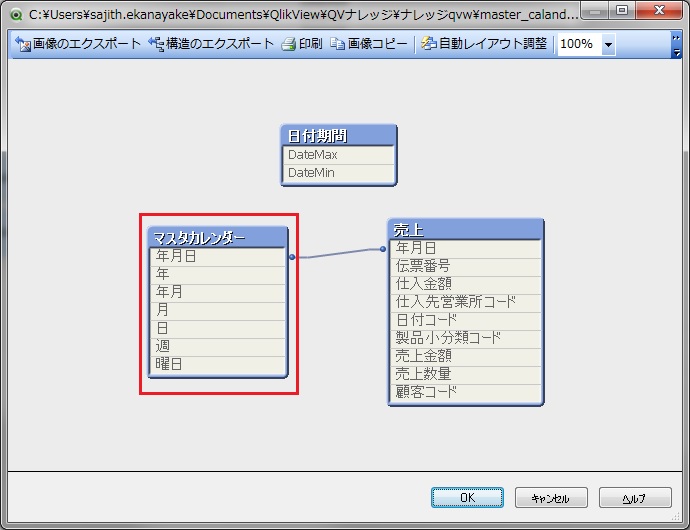This screenshot has height=530, width=690.
Task: Click 年月日 in the マスタカレンダー table
Action: [x=218, y=256]
